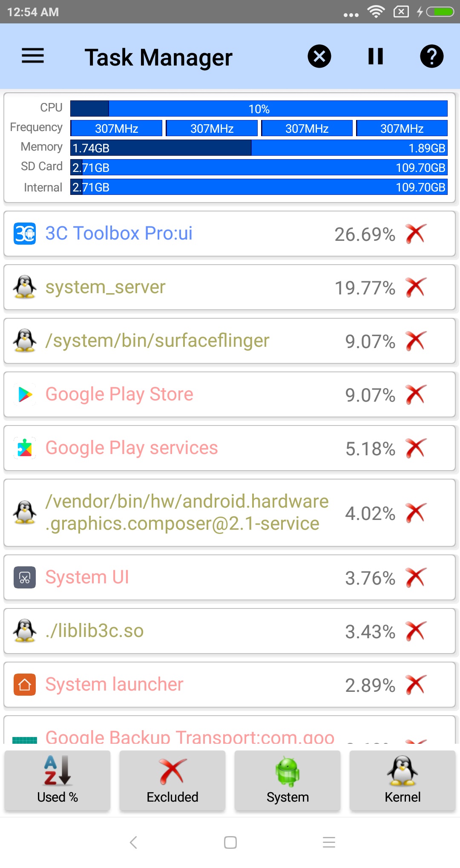Image resolution: width=460 pixels, height=868 pixels.
Task: Kill 3C Toolbox Pro:ui with red X
Action: coord(416,234)
